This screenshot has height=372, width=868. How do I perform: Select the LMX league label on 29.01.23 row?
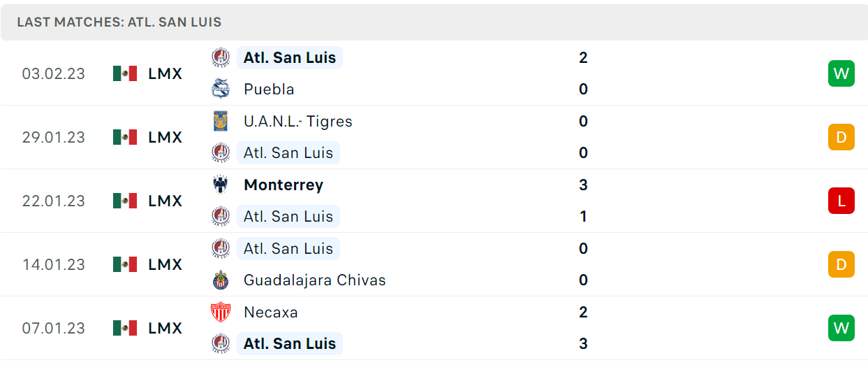(165, 137)
